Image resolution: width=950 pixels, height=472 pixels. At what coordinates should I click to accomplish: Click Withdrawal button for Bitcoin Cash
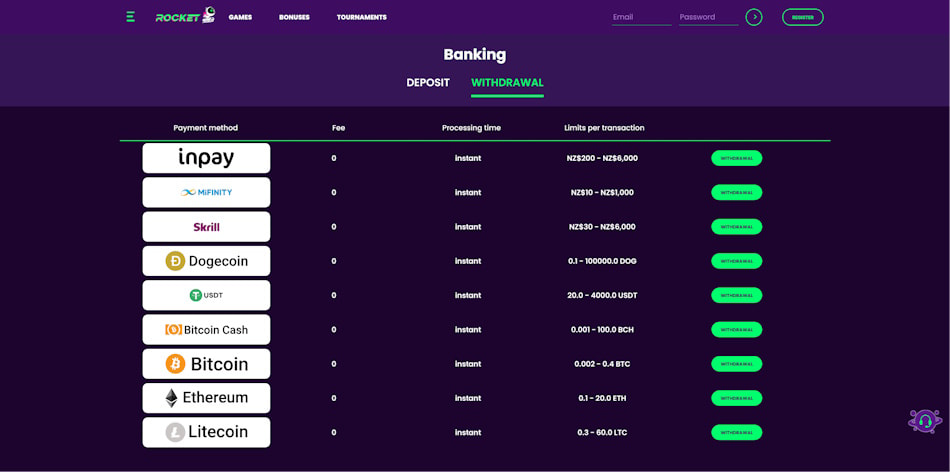click(x=737, y=330)
